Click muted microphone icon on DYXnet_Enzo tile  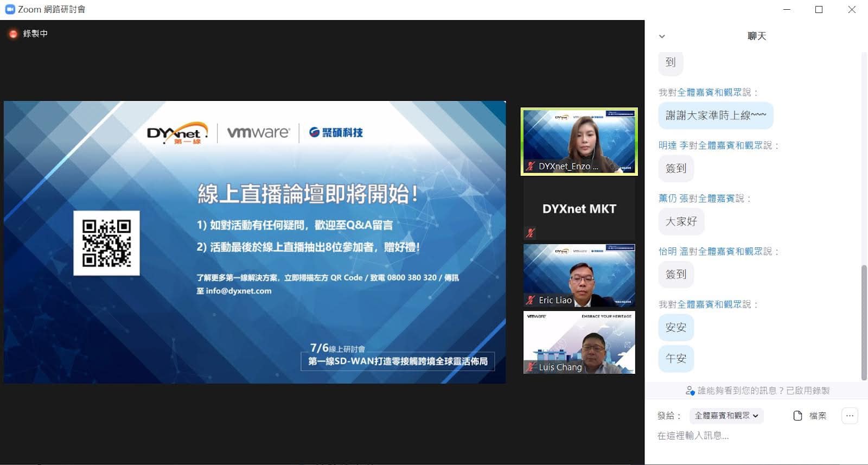tap(530, 167)
